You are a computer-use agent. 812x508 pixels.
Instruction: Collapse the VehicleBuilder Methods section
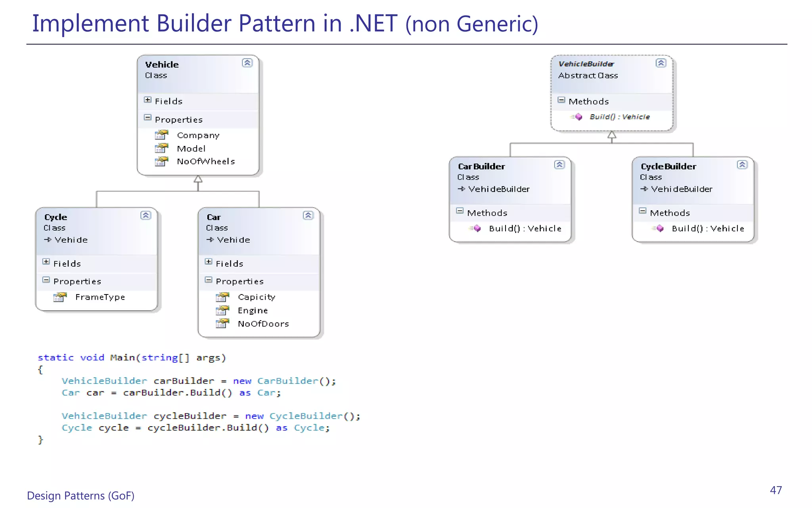pyautogui.click(x=561, y=100)
